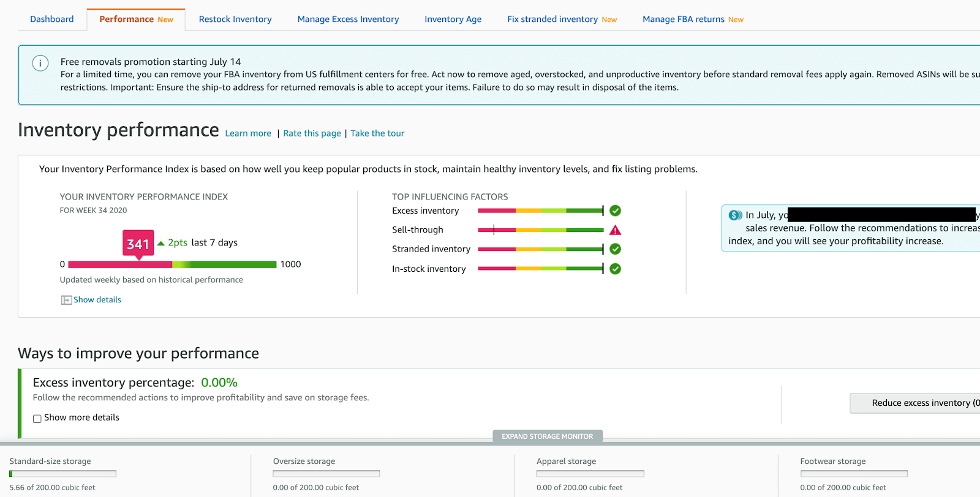Open the Dashboard tab
980x497 pixels.
(52, 20)
